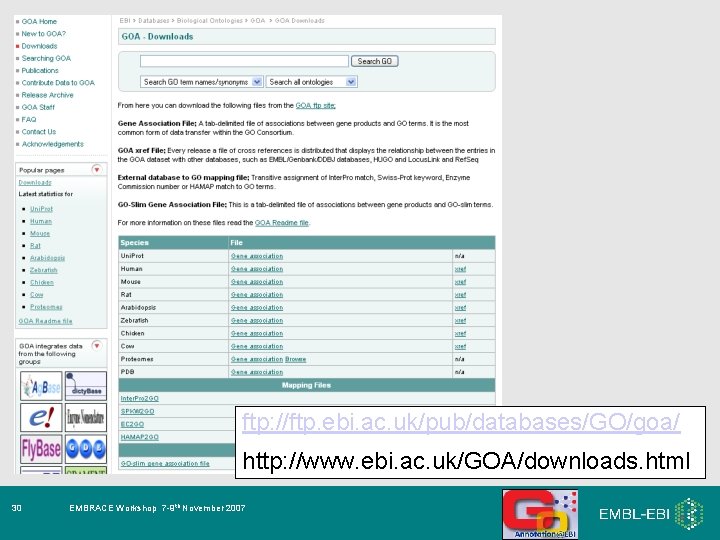Open the GOA Readme file link in text

[281, 223]
